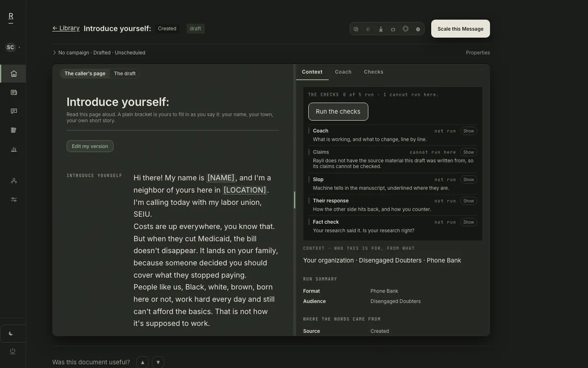Switch to The draft view
Viewport: 588px width, 368px height.
pos(125,74)
